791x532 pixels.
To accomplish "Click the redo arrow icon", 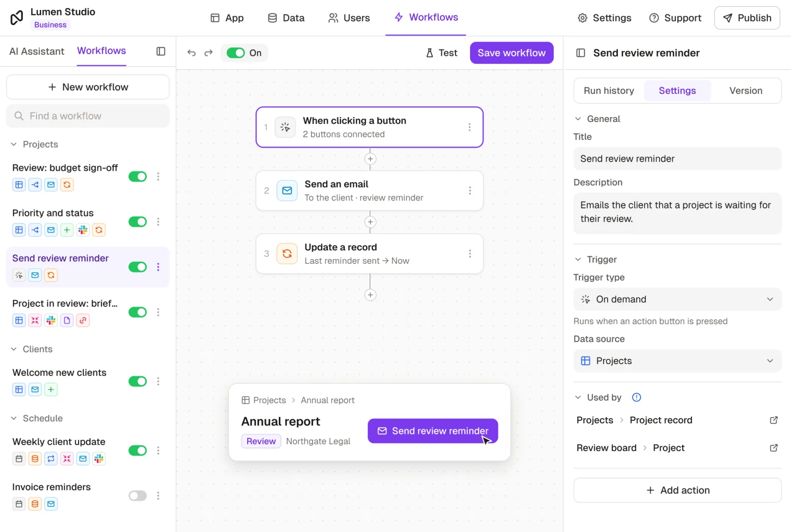I will [209, 53].
